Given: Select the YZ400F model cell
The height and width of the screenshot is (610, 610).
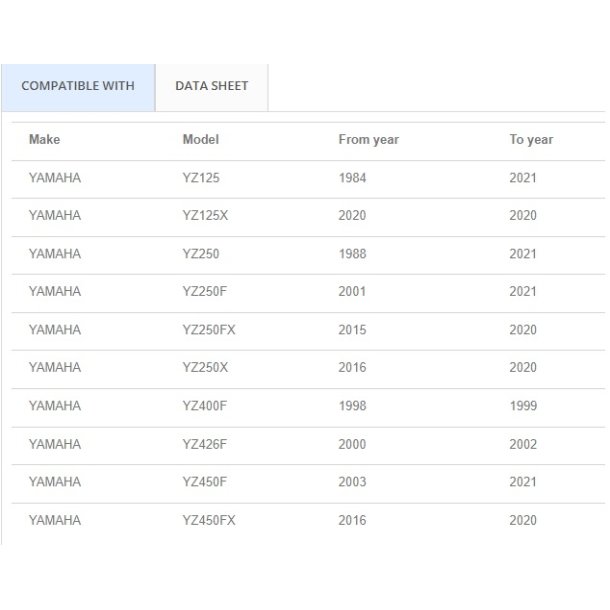Looking at the screenshot, I should tap(204, 406).
